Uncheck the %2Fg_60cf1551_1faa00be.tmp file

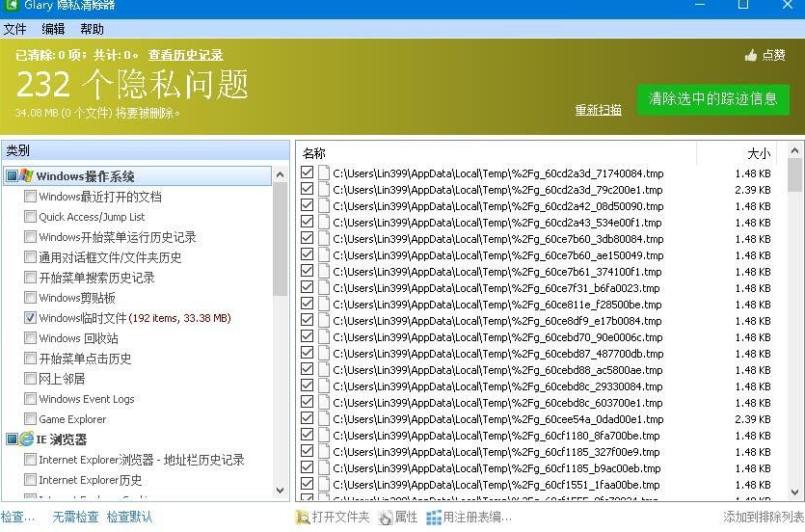[307, 484]
